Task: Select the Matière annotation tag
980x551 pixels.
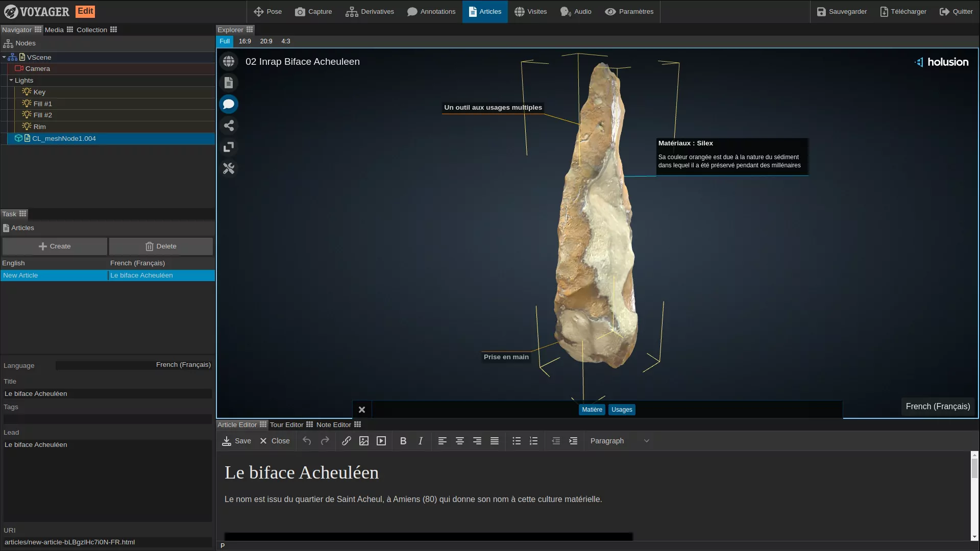Action: tap(592, 409)
